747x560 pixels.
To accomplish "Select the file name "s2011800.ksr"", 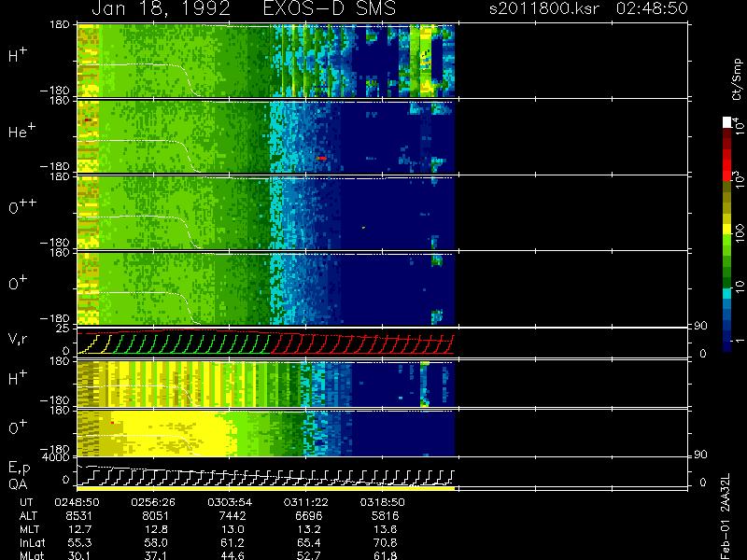I will point(544,8).
